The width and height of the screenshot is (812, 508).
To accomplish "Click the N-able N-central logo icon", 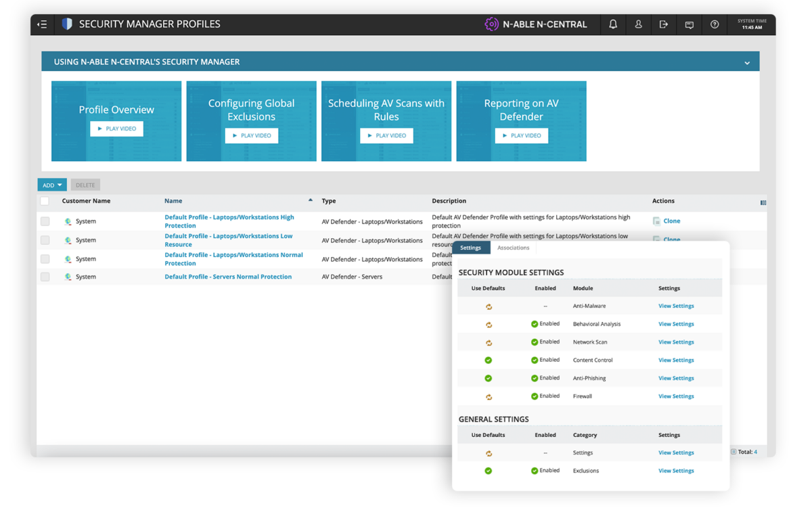I will point(491,24).
